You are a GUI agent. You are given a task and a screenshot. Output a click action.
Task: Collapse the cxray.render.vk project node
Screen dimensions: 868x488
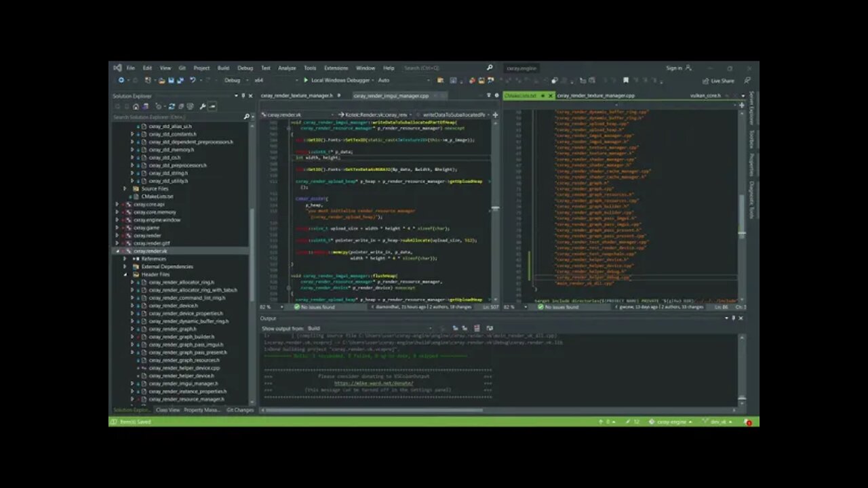click(x=117, y=251)
